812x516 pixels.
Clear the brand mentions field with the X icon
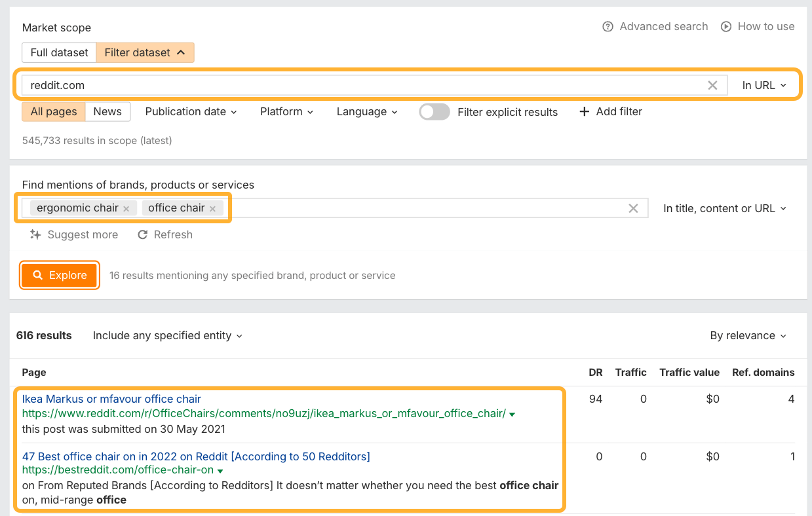click(x=633, y=208)
